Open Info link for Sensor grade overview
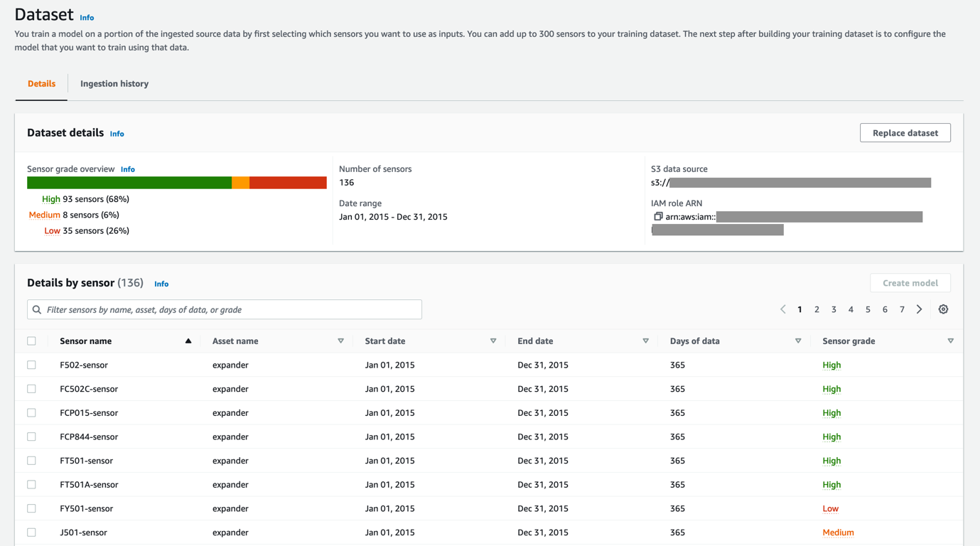The height and width of the screenshot is (546, 980). [x=128, y=169]
